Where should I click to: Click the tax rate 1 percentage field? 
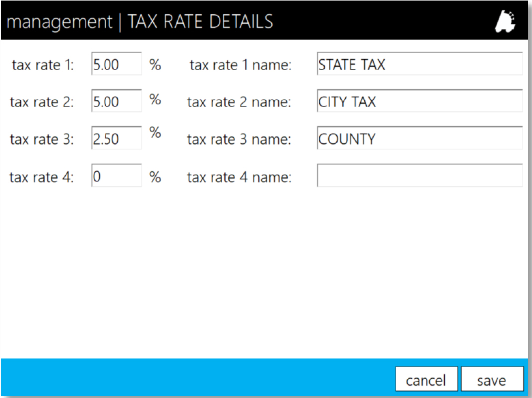(116, 64)
